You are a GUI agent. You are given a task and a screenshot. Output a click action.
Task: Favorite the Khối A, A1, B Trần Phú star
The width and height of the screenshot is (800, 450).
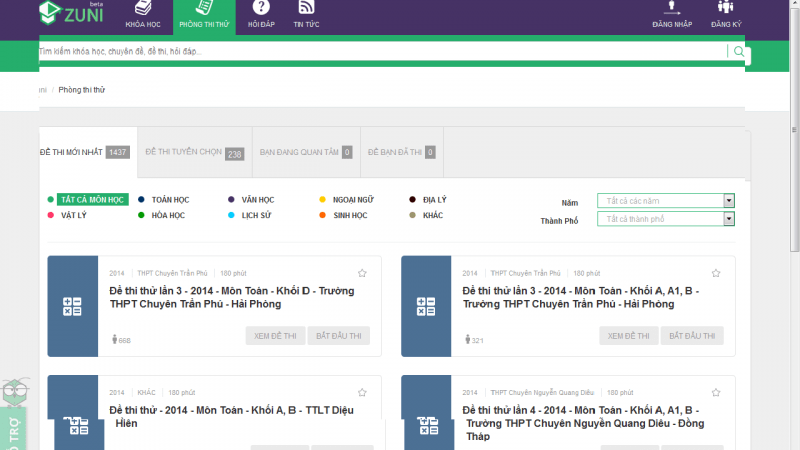(716, 273)
